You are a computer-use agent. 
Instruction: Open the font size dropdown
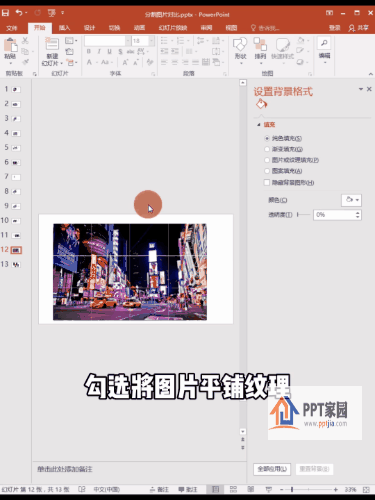(151, 41)
